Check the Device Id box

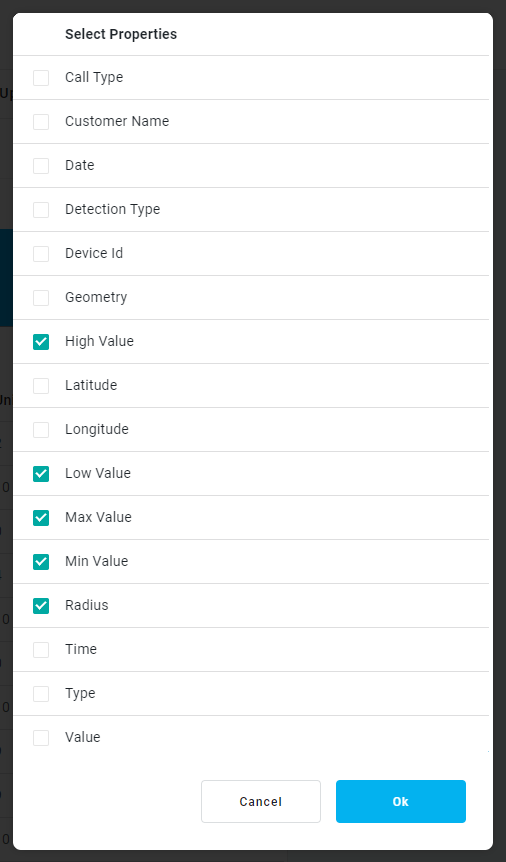click(41, 254)
